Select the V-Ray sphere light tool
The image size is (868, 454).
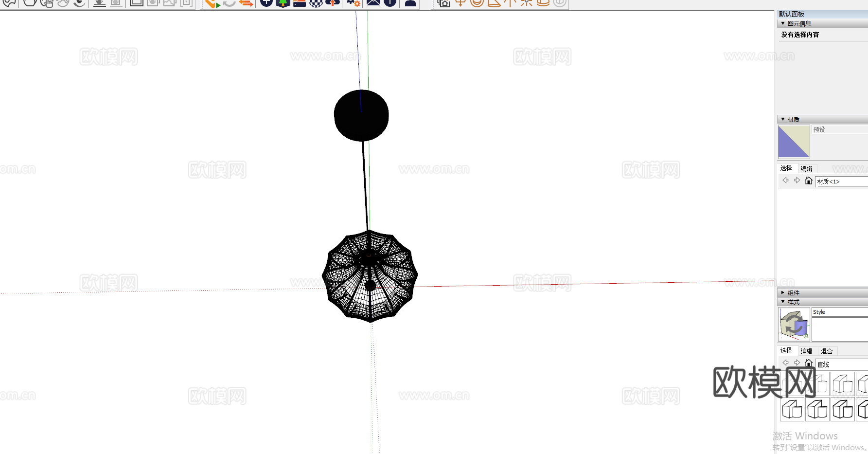point(477,2)
